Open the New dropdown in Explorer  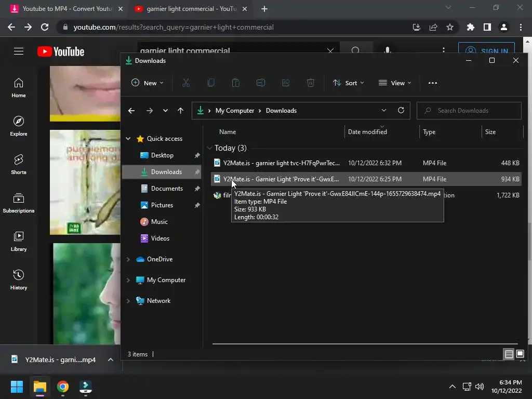[x=148, y=83]
